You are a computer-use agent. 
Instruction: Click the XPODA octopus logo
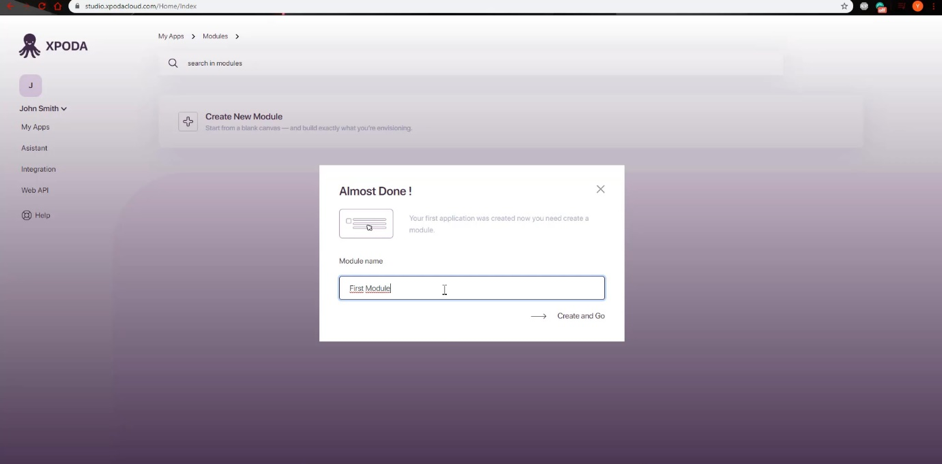coord(29,46)
